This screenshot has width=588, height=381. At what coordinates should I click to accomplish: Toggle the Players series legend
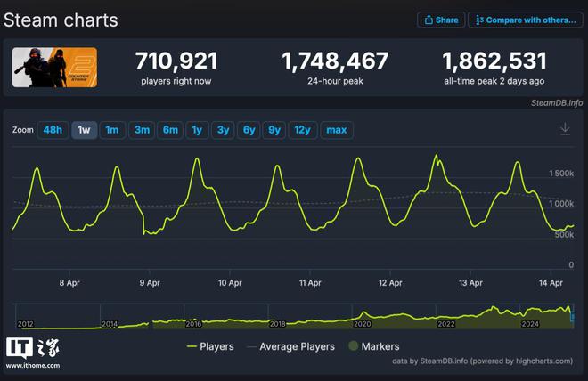coord(210,346)
